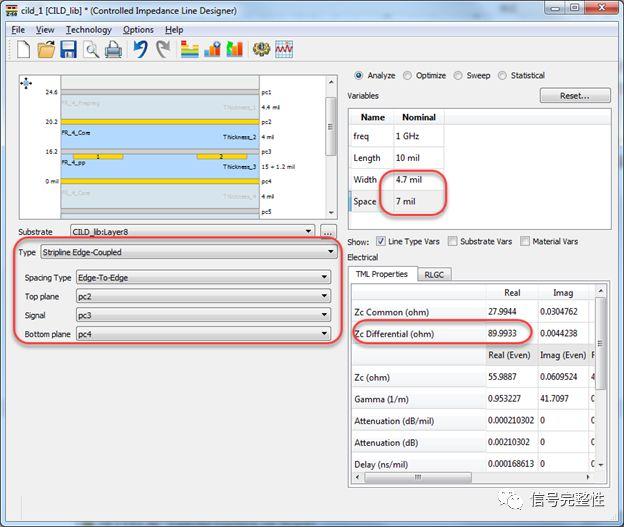Click the Attenuation (dB) value 0.00210302
Screen dimensions: 624x527
tap(509, 442)
